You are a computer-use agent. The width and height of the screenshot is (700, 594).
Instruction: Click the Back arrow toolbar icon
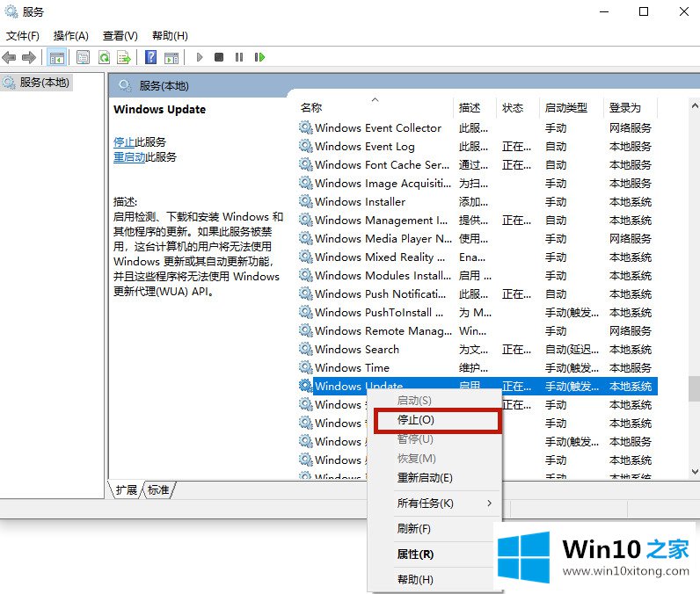tap(9, 57)
